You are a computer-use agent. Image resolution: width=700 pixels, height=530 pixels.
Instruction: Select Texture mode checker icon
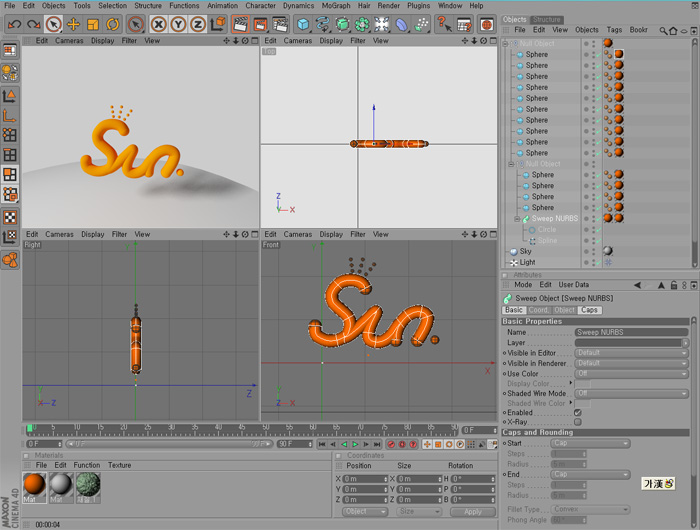pos(10,217)
